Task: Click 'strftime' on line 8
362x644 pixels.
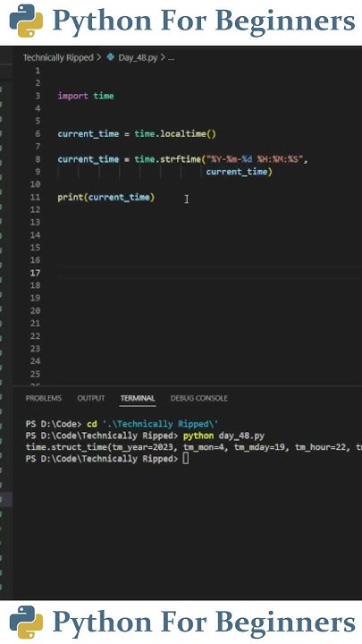Action: (181, 159)
